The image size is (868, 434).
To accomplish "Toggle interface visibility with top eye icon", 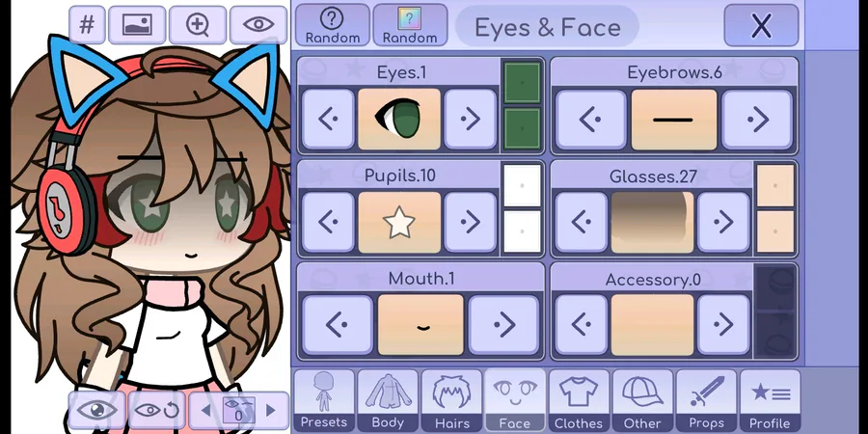I will tap(258, 25).
